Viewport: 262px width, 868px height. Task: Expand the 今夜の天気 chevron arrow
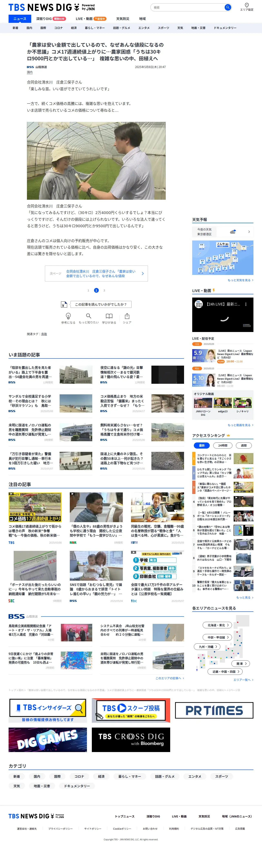click(x=249, y=232)
